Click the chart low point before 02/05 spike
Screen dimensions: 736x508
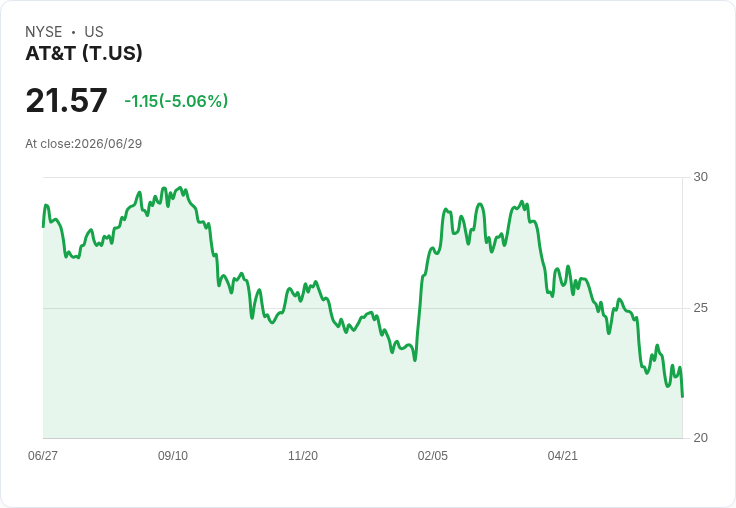point(415,360)
